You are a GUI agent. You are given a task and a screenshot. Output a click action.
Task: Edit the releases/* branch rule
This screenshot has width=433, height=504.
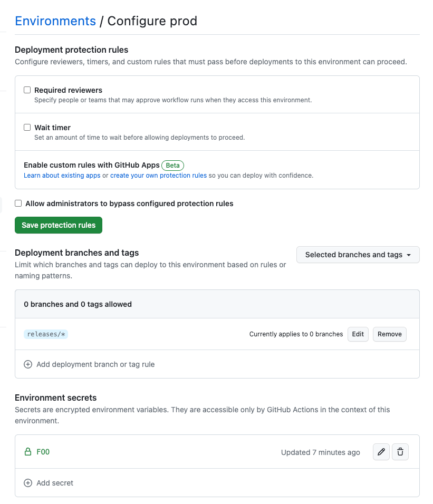coord(358,334)
